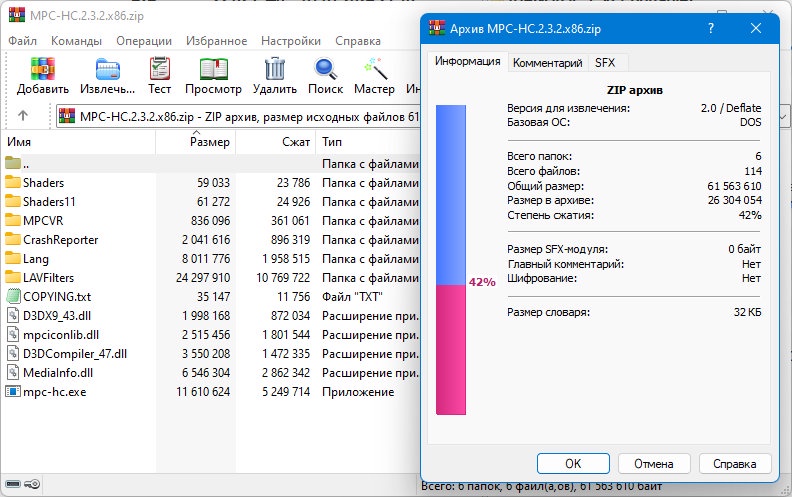Viewport: 792px width, 497px height.
Task: Sort by the Имя column header
Action: 78,142
